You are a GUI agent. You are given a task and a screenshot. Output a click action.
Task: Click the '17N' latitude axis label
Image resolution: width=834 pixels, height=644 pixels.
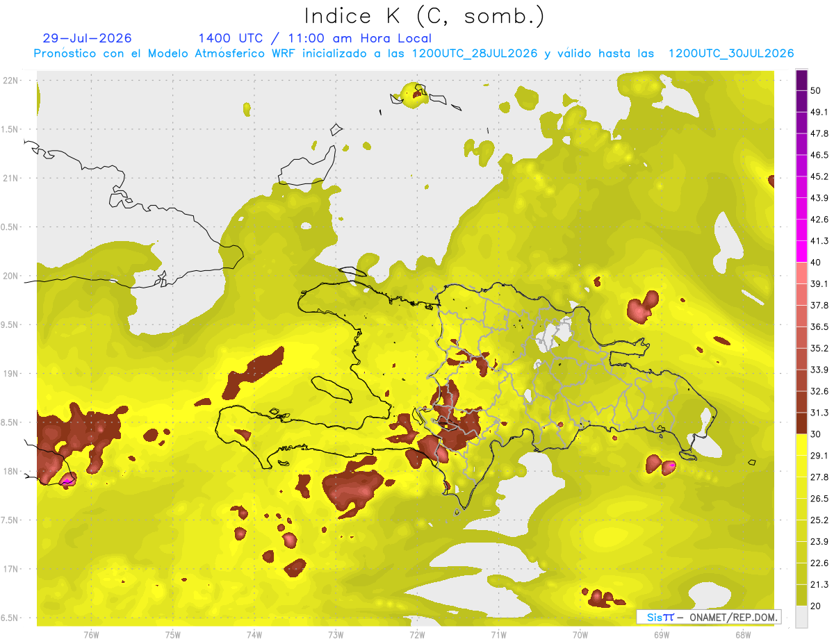pyautogui.click(x=12, y=569)
